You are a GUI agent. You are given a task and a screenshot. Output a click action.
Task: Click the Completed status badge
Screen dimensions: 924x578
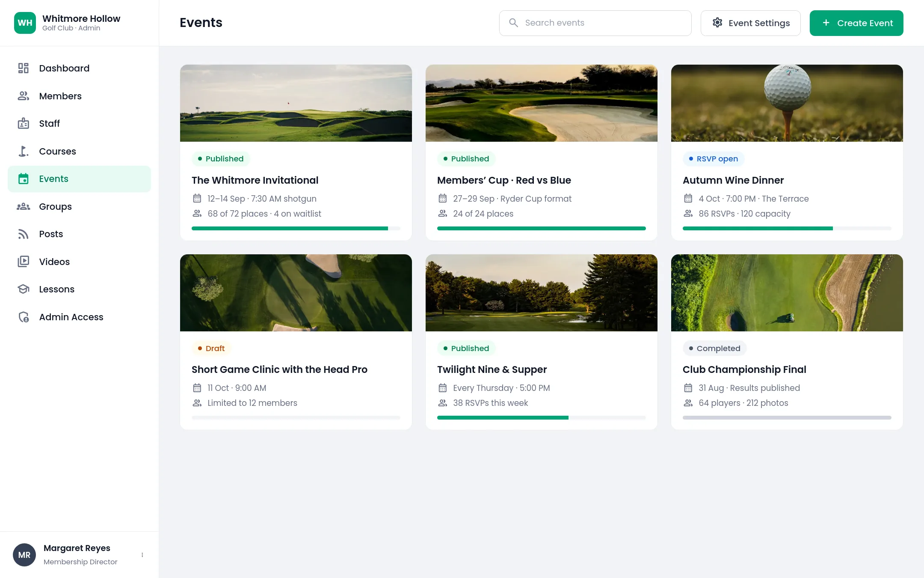[x=715, y=349]
